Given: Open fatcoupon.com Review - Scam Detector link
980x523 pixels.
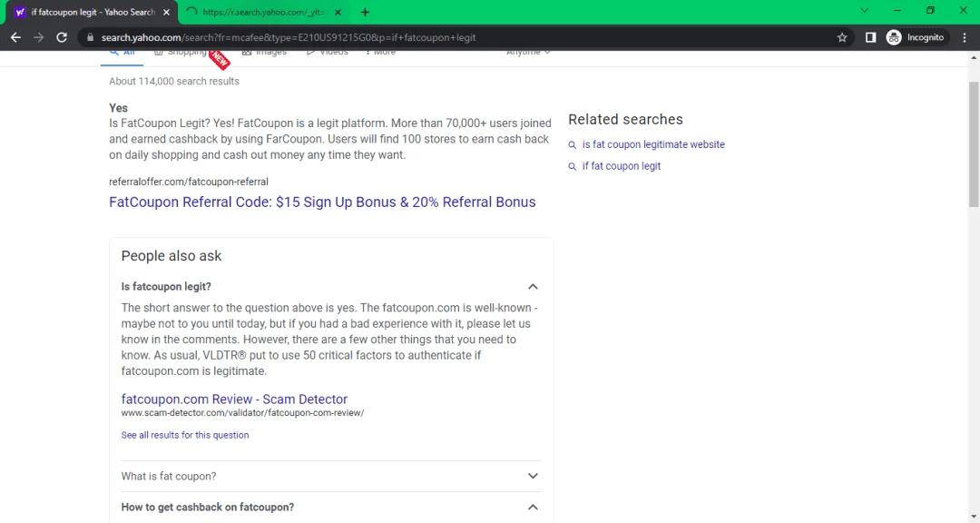Looking at the screenshot, I should coord(234,400).
